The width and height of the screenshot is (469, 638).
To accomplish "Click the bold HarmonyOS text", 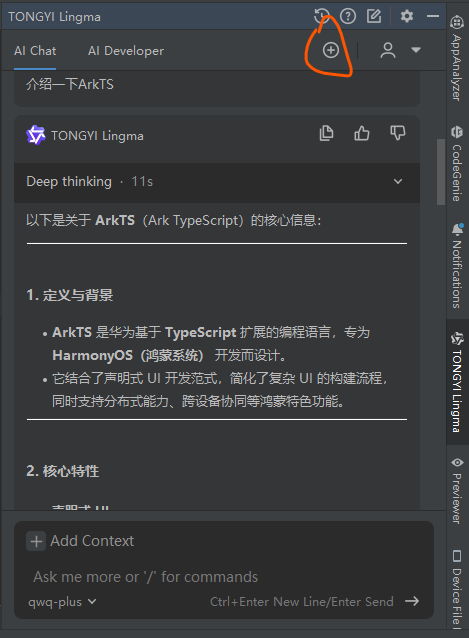I will point(92,355).
